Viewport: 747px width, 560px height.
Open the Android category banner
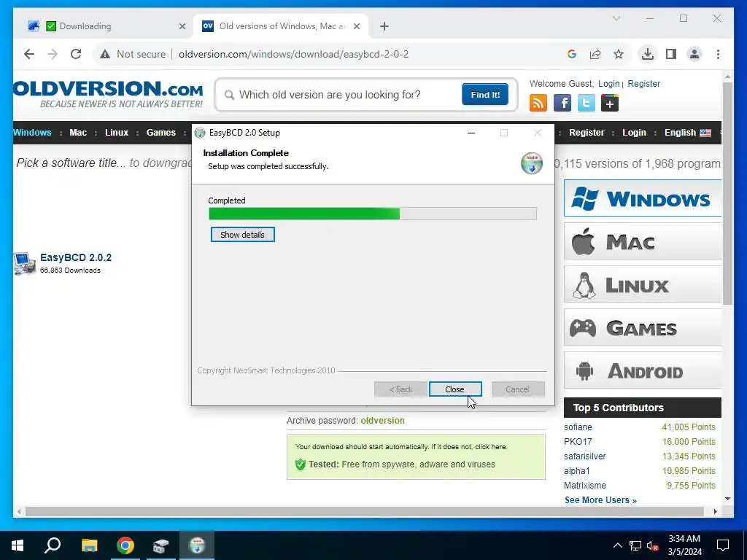point(642,370)
